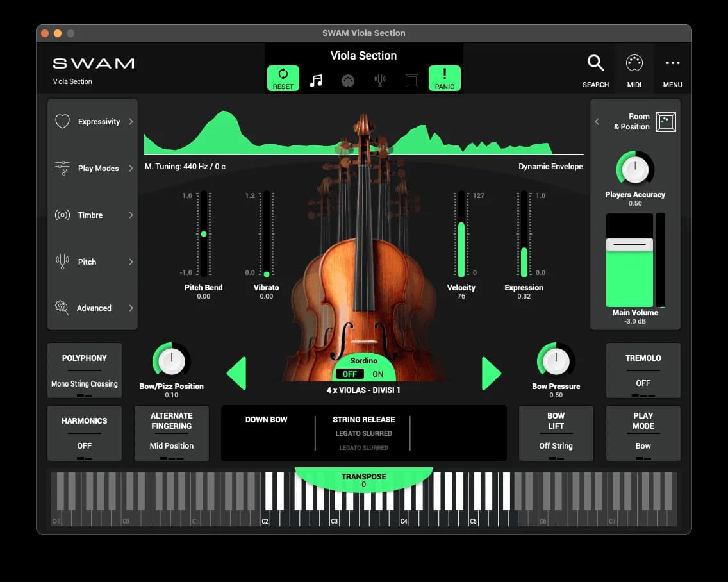The width and height of the screenshot is (728, 582).
Task: Expand the Timbre section
Action: point(92,215)
